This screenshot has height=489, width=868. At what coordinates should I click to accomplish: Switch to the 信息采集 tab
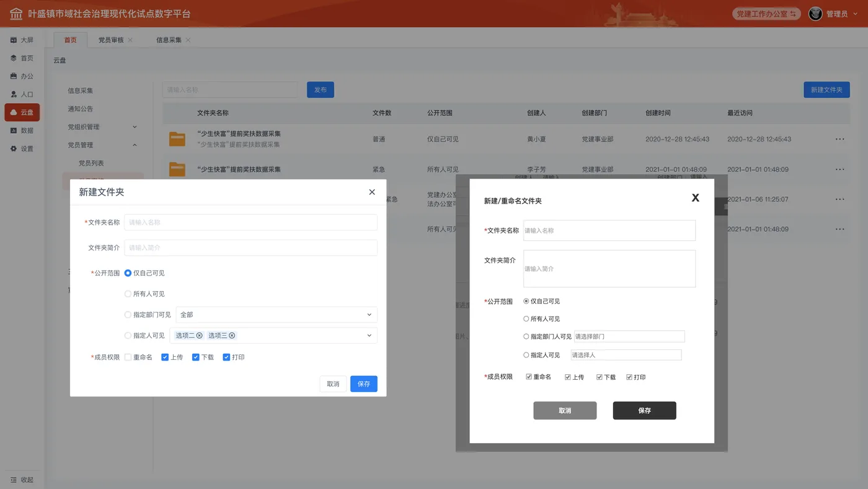[x=169, y=40]
